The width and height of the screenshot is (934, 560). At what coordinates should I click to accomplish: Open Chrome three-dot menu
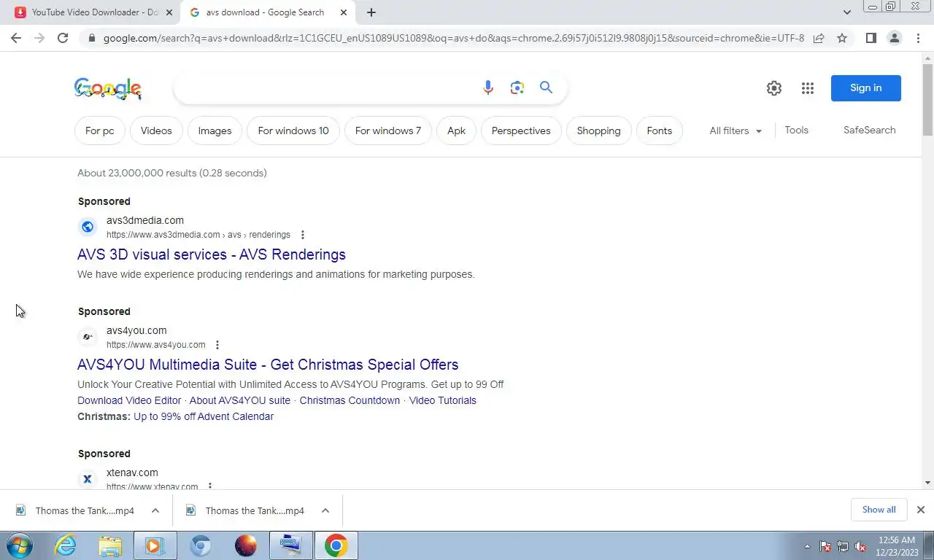click(x=918, y=38)
